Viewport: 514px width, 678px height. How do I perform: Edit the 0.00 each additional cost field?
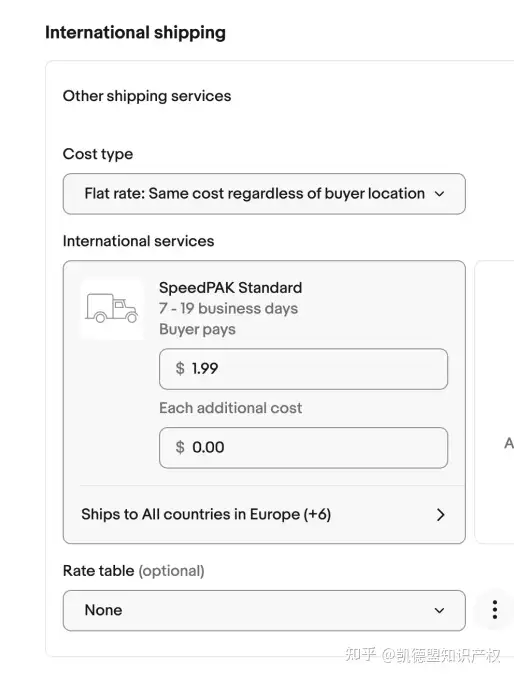click(x=303, y=448)
